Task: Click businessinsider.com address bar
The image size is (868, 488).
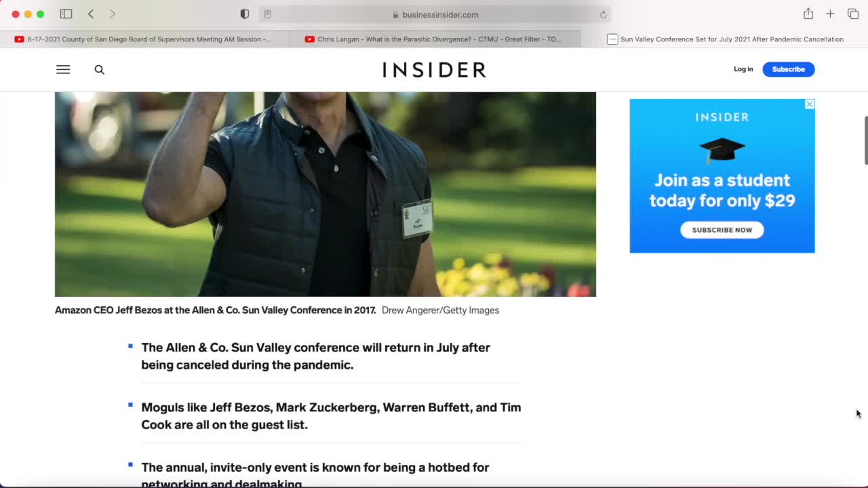Action: coord(435,14)
